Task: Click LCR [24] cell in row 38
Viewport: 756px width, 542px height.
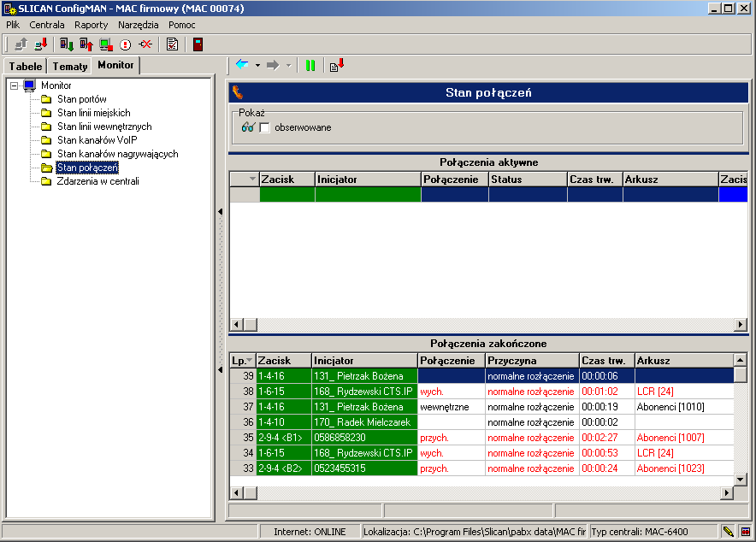Action: pos(684,392)
